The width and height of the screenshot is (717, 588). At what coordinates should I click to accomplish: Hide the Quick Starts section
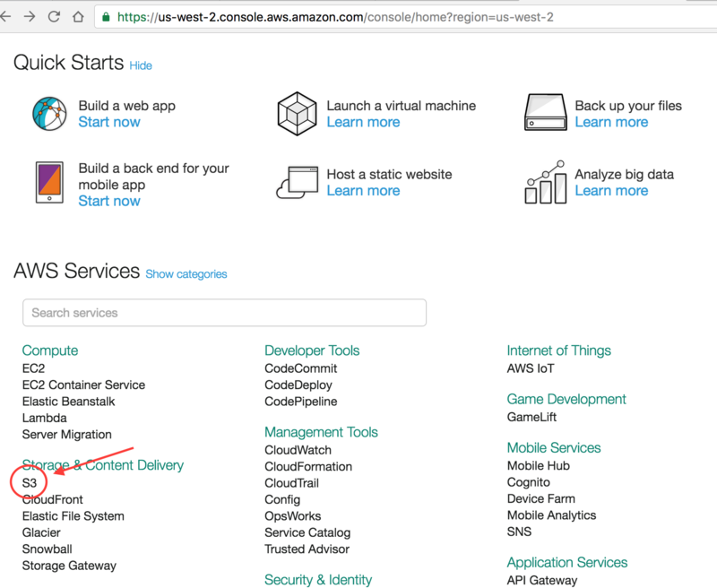141,65
